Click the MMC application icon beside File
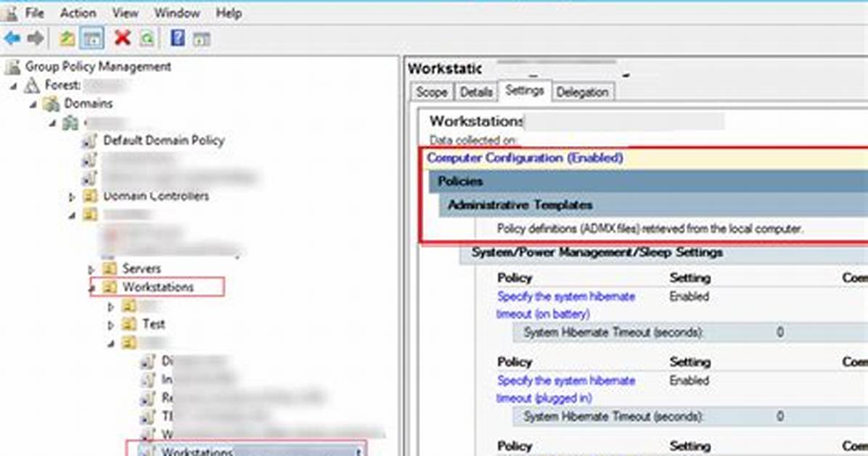 [x=10, y=13]
